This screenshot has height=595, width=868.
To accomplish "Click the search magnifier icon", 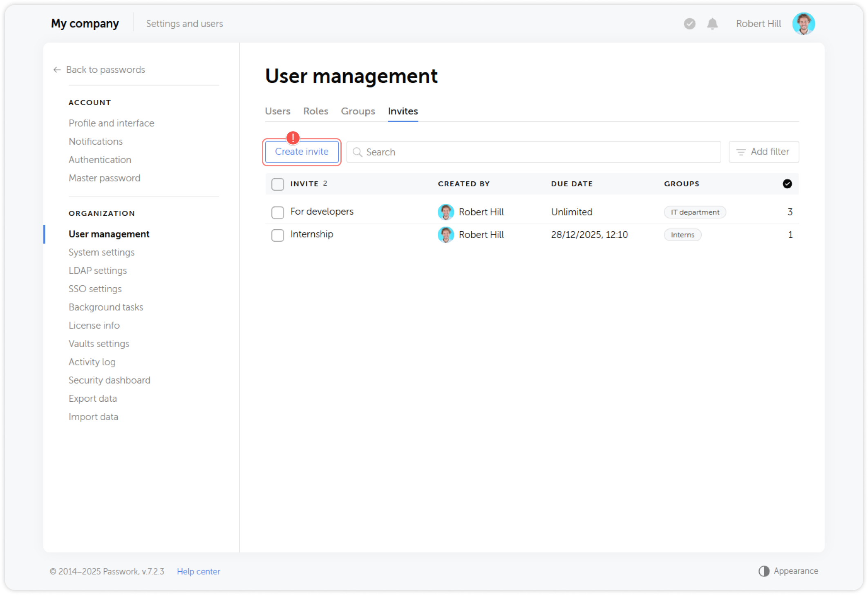I will click(x=358, y=152).
